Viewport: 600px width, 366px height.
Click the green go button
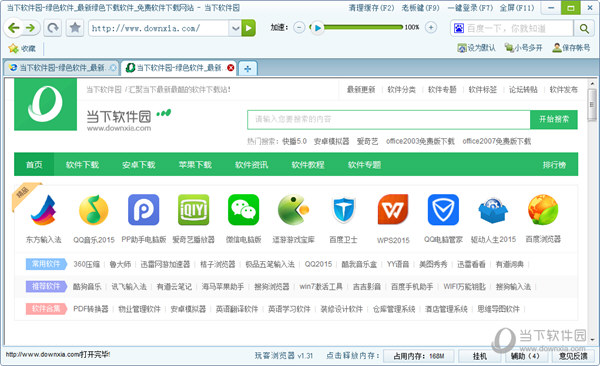(248, 28)
